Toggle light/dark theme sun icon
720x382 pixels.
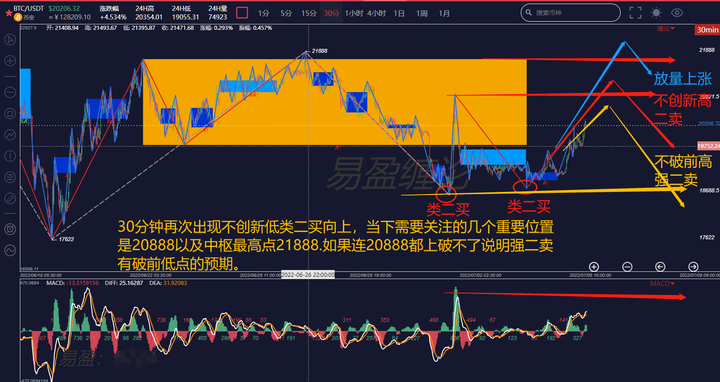[656, 13]
